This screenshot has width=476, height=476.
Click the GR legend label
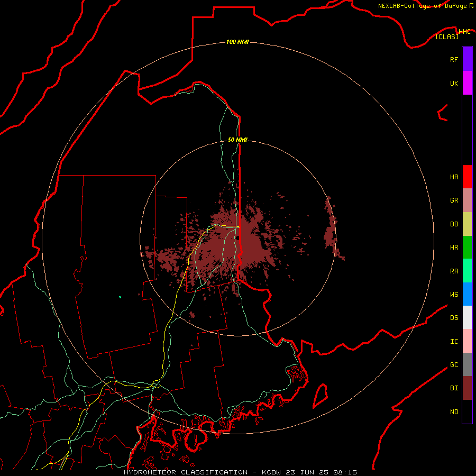[x=454, y=200]
